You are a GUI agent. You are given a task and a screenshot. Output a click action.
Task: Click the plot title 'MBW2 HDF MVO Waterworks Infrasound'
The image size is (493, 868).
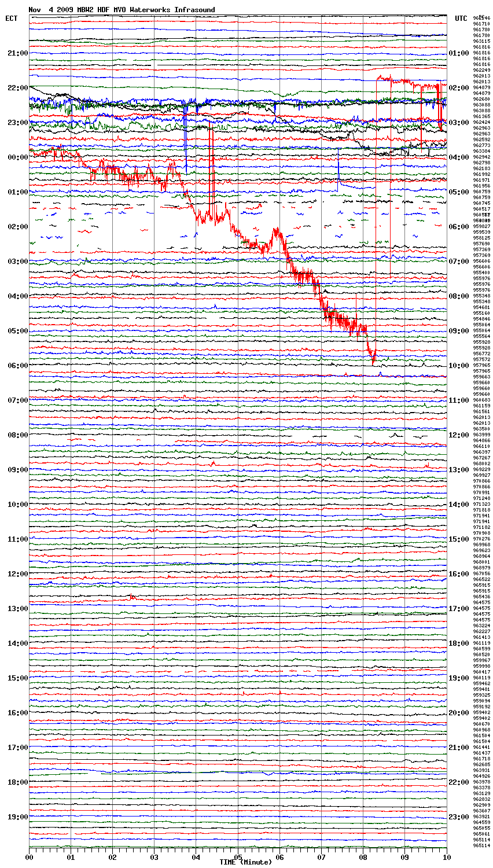coord(146,10)
